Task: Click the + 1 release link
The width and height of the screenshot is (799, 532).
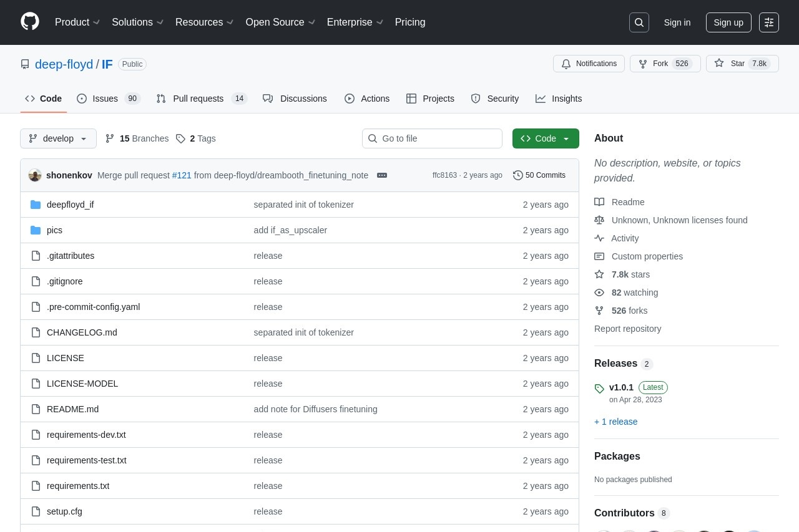Action: (616, 422)
